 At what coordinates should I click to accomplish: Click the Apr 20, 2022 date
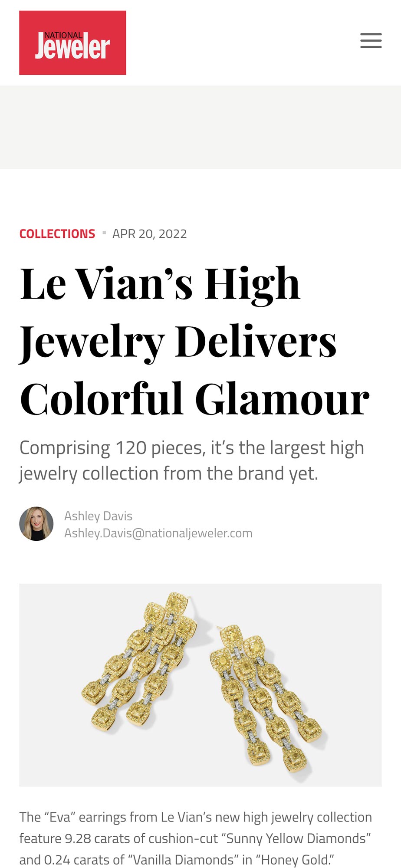pos(149,234)
